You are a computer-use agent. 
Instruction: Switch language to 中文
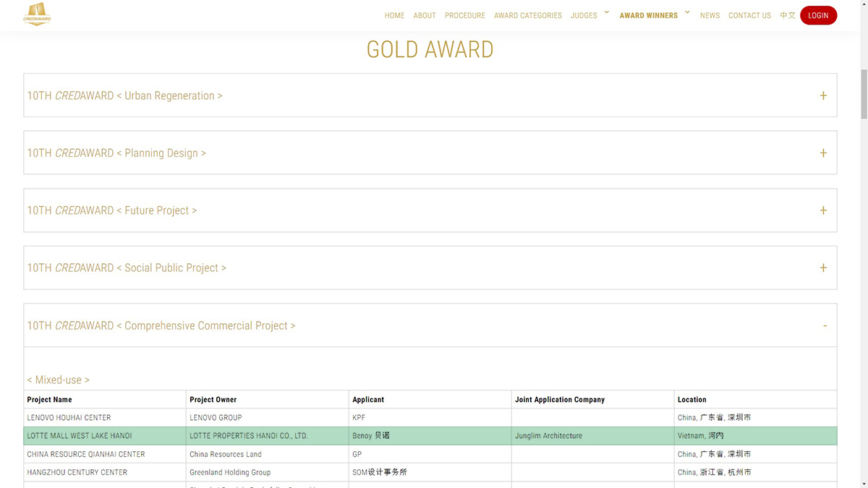788,15
